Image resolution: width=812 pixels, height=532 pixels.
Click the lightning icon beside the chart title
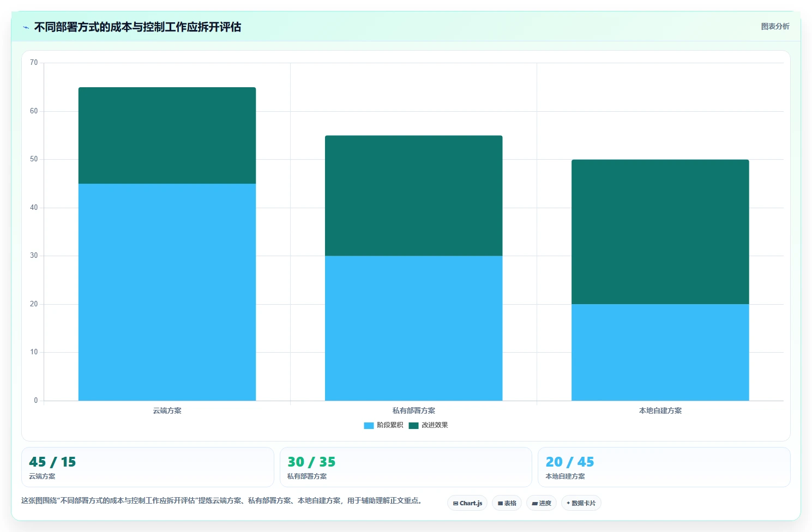26,27
